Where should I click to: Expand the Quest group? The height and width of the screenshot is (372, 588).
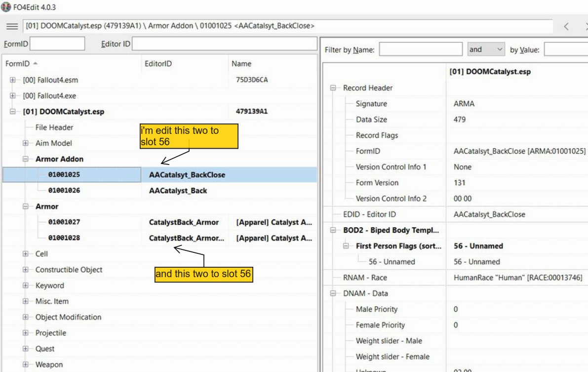(26, 348)
